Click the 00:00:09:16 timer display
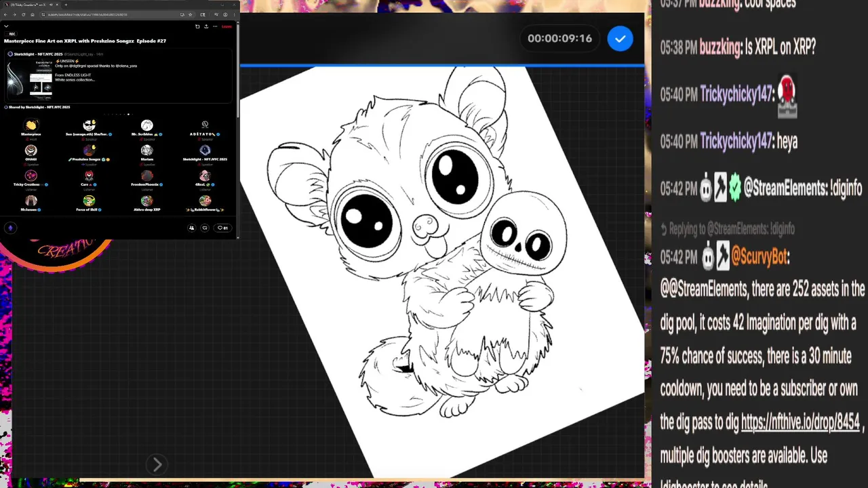 click(559, 39)
